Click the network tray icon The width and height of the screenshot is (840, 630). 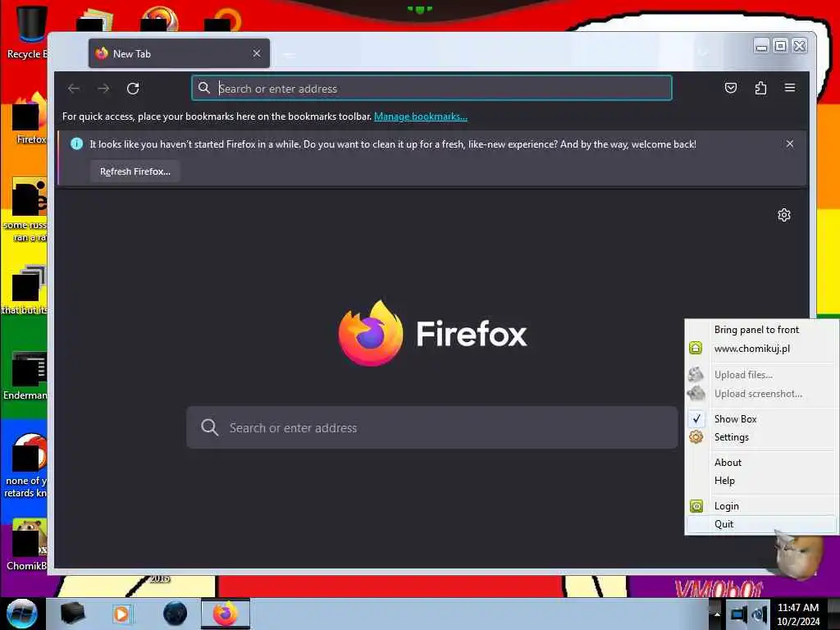738,614
